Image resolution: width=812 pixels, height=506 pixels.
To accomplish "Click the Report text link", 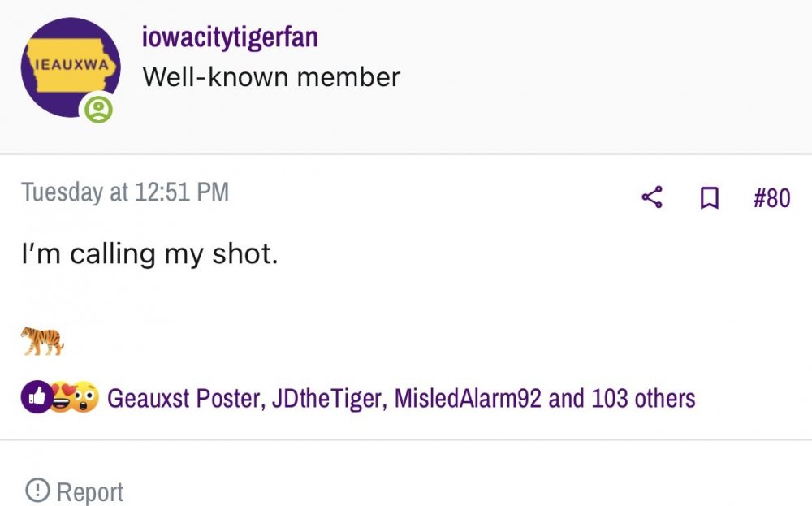I will (x=90, y=491).
